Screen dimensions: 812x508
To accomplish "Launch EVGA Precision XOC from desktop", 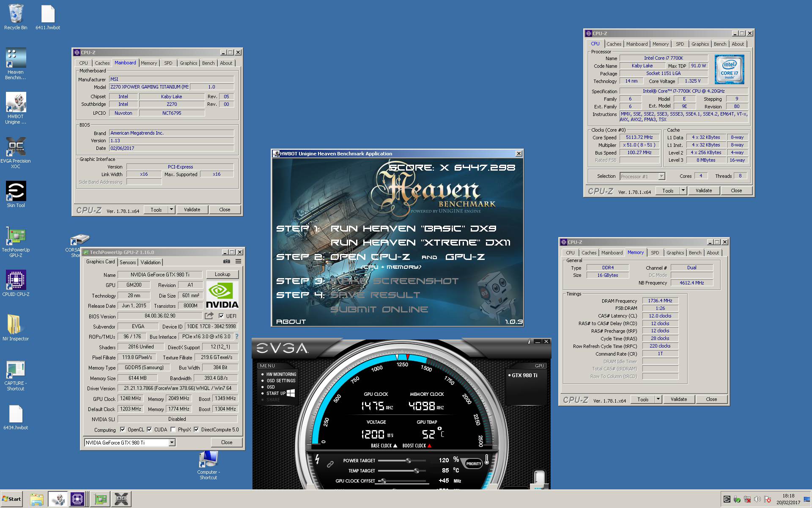I will pos(16,152).
